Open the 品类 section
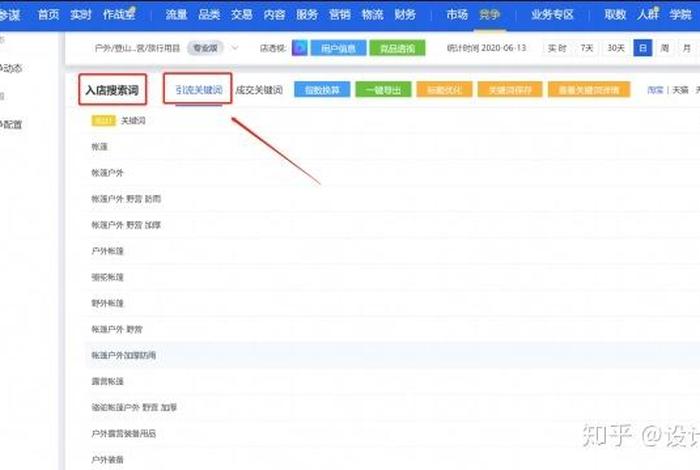Screen dimensions: 700x470 tap(209, 15)
